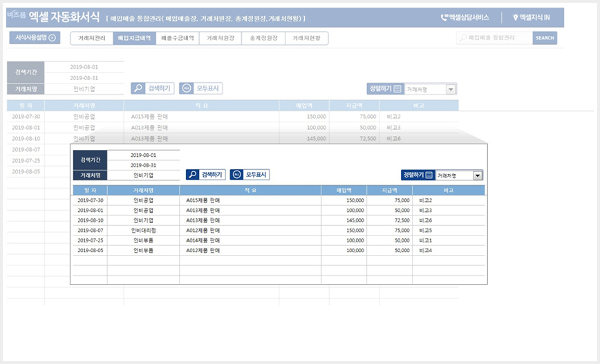Click the 모두표시 button in popup
This screenshot has width=600, height=364.
click(250, 175)
